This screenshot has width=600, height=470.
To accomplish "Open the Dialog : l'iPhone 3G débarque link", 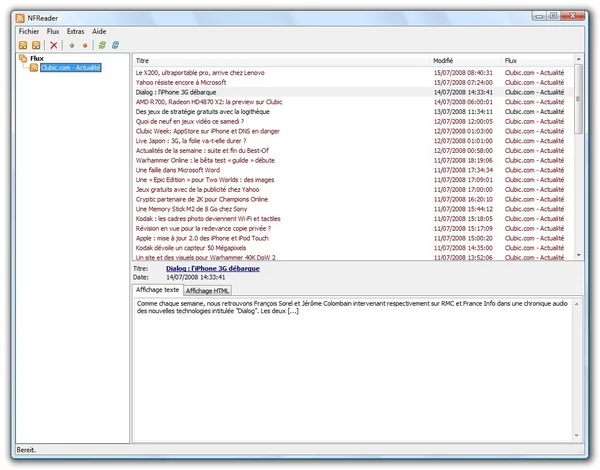I will pos(213,269).
